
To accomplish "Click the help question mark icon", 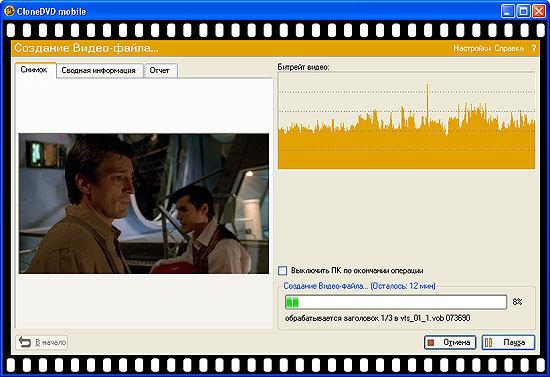I will (x=534, y=48).
